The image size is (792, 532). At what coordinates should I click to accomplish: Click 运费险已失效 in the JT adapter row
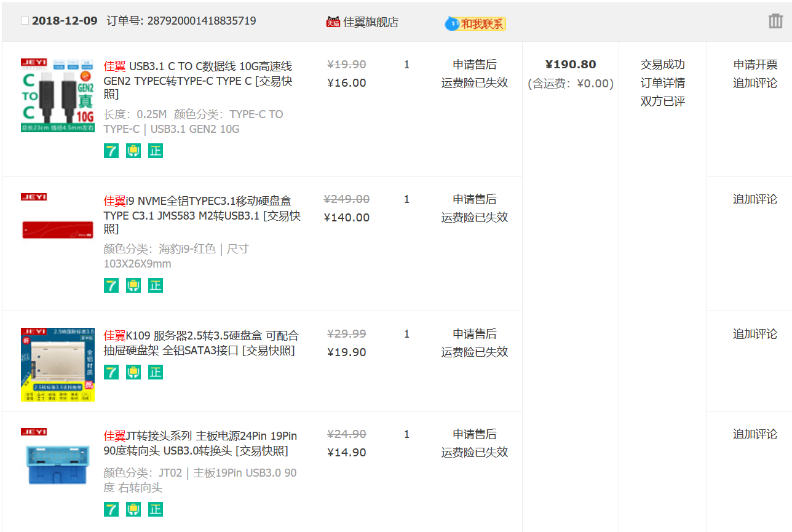[475, 452]
